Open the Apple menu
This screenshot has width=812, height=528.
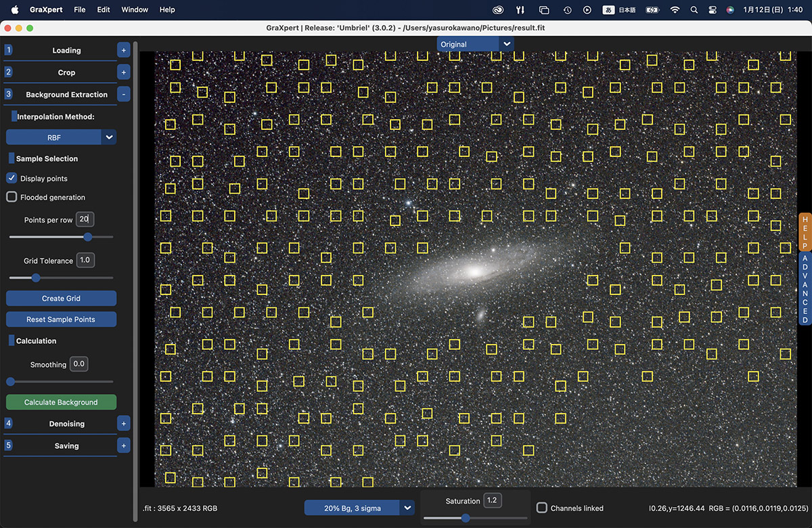14,9
